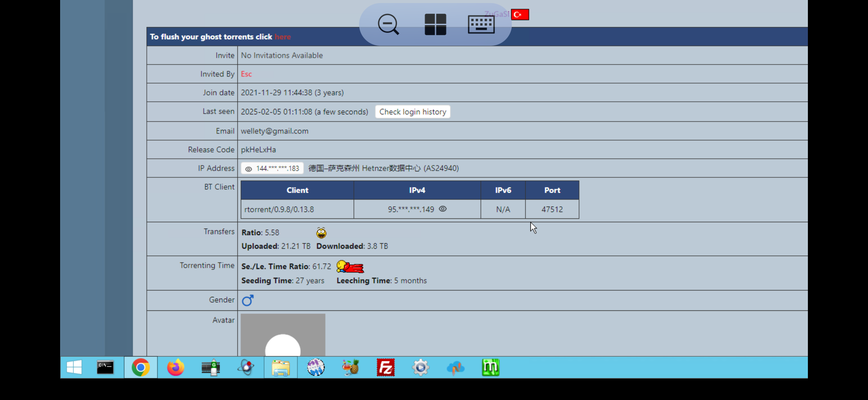Open the gear media player taskbar icon
Viewport: 868px width, 400px height.
[x=420, y=367]
